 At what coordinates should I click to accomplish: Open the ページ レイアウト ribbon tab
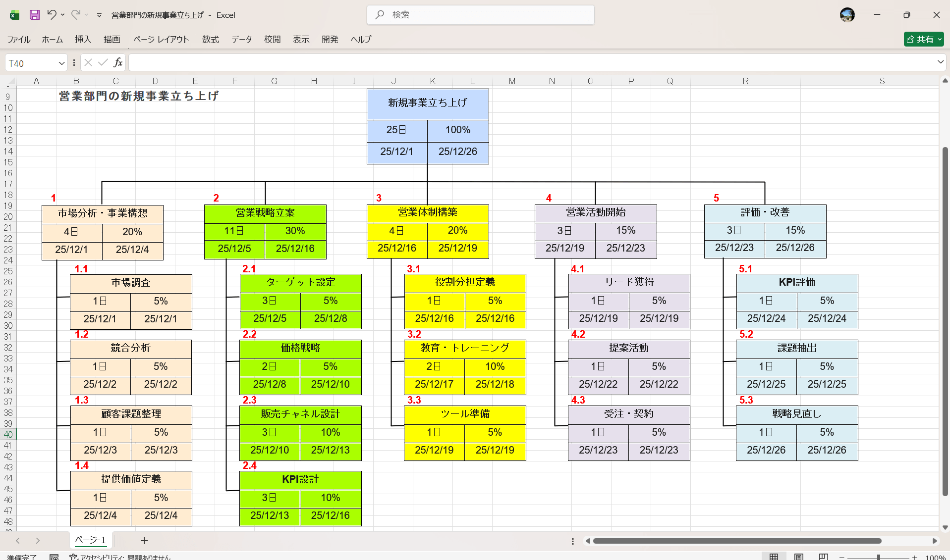(x=161, y=39)
